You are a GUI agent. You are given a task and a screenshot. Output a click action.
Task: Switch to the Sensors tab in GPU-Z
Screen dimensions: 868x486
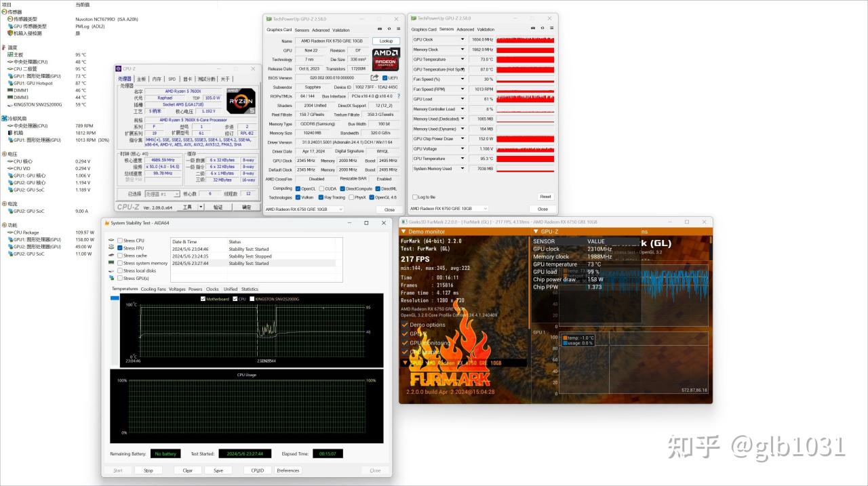click(x=301, y=29)
